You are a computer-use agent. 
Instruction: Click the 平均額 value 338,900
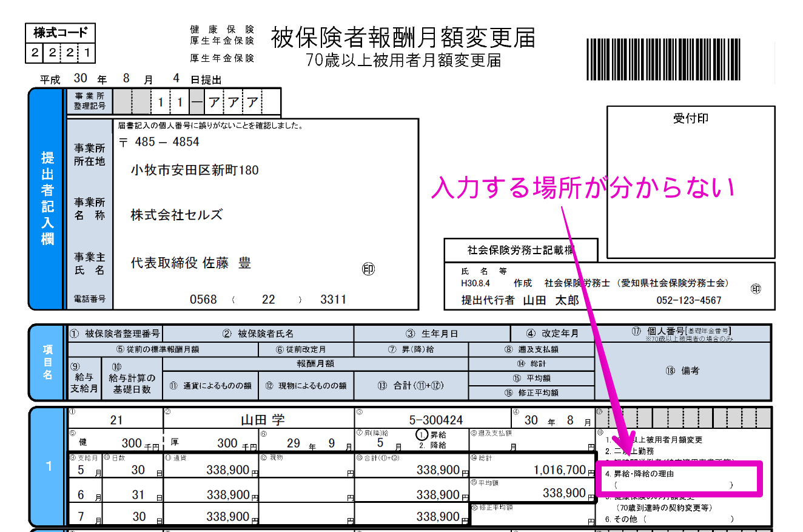point(564,493)
